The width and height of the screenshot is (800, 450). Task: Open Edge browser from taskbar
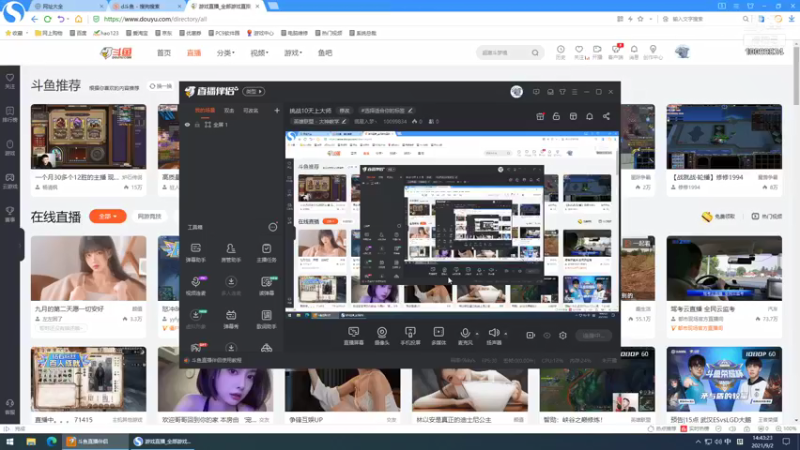coord(52,441)
